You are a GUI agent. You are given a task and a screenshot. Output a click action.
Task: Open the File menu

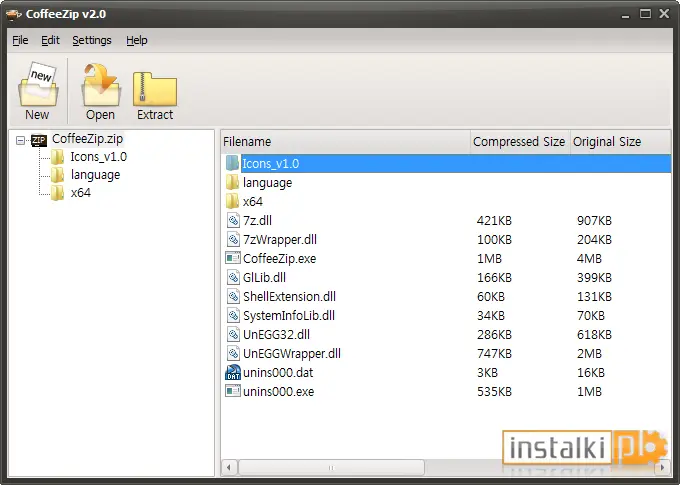[x=20, y=40]
